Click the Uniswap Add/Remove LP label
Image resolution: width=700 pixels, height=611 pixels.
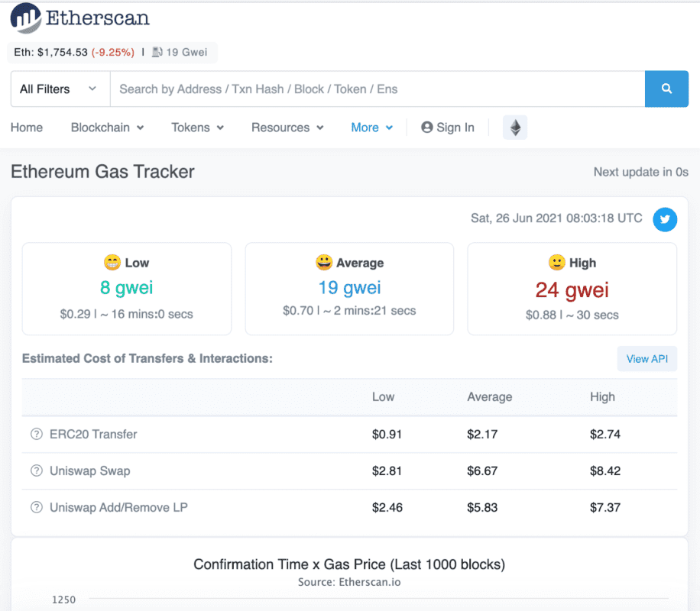click(x=118, y=507)
